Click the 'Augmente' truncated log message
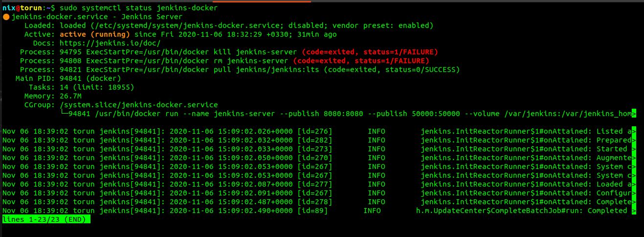 pos(614,158)
